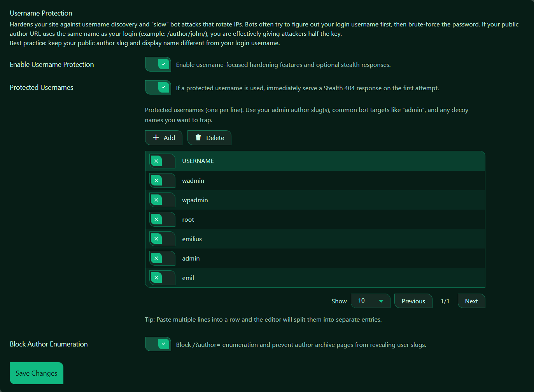
Task: Disable Block Author Enumeration toggle
Action: (x=158, y=344)
